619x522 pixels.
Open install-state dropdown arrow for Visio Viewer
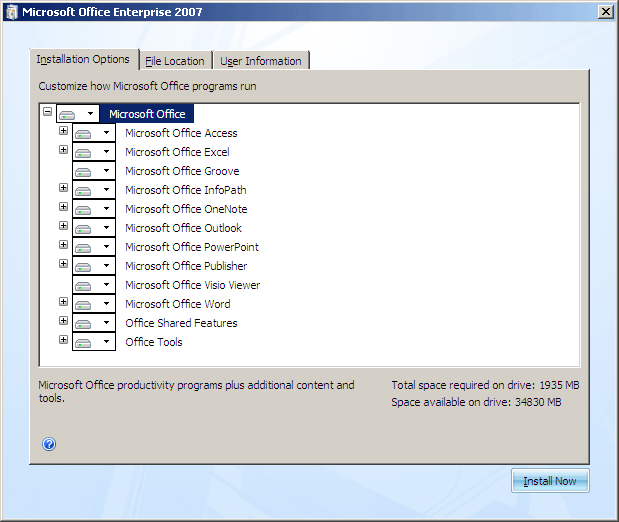pos(106,284)
